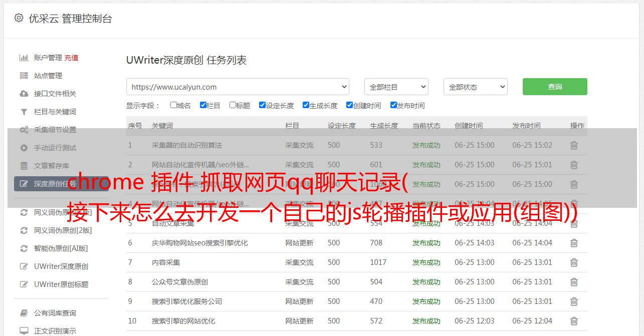Click trash icon for 搜索引擎优化服务公司

[x=574, y=301]
